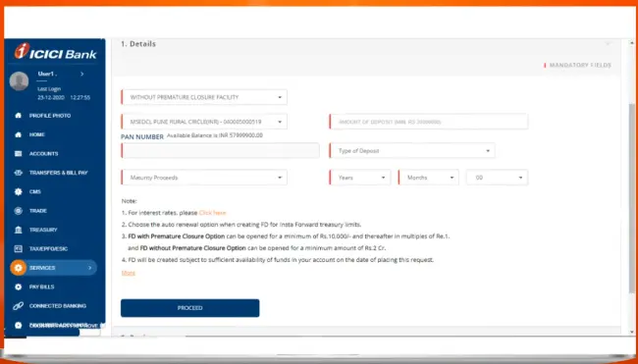Open the Trade menu item

pyautogui.click(x=38, y=211)
